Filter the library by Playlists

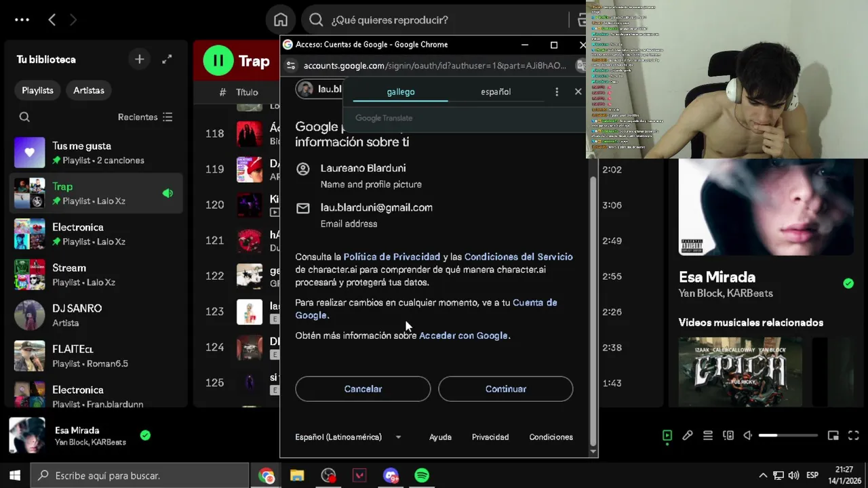click(x=37, y=90)
